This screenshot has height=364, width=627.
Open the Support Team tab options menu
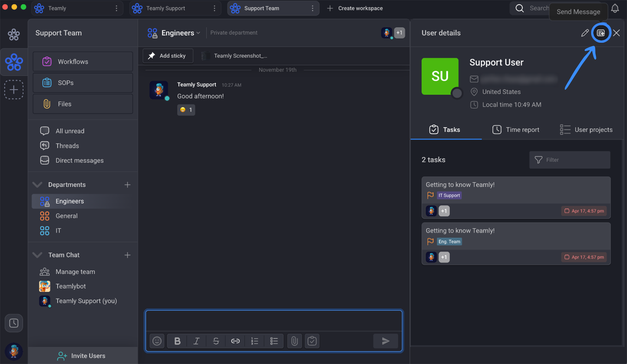[x=313, y=8]
